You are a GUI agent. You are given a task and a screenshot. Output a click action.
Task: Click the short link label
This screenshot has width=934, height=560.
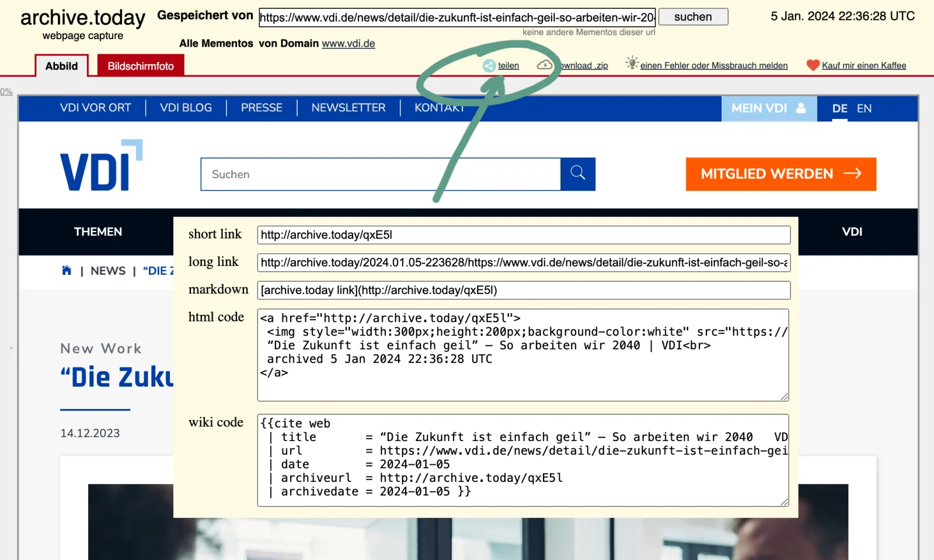coord(215,234)
